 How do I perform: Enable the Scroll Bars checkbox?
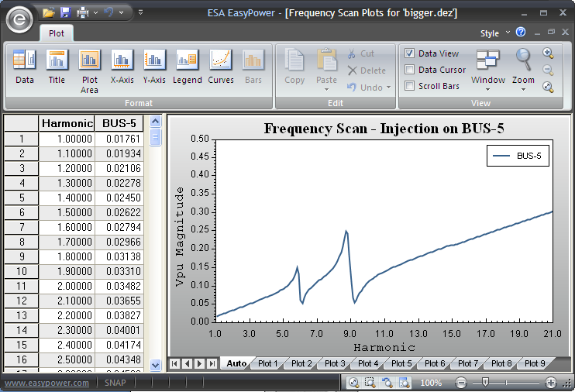coord(410,86)
